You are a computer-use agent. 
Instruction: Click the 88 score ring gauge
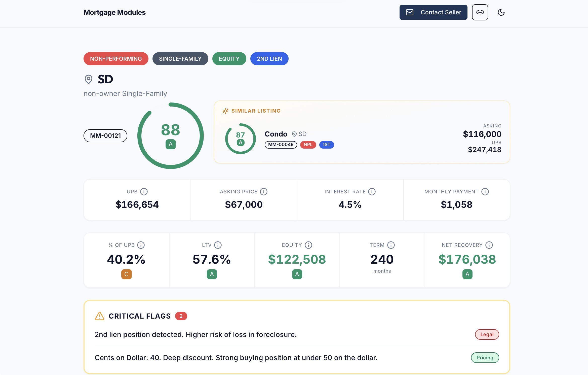171,136
